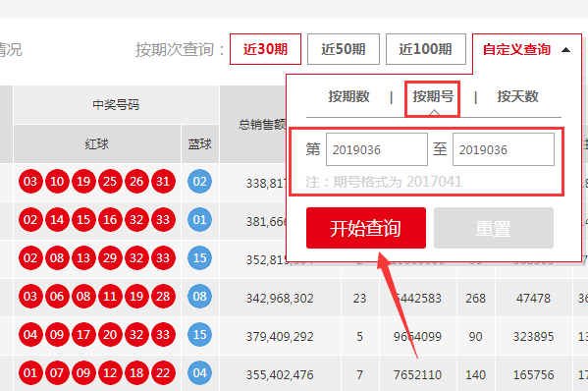Click the start issue number field

tap(377, 149)
